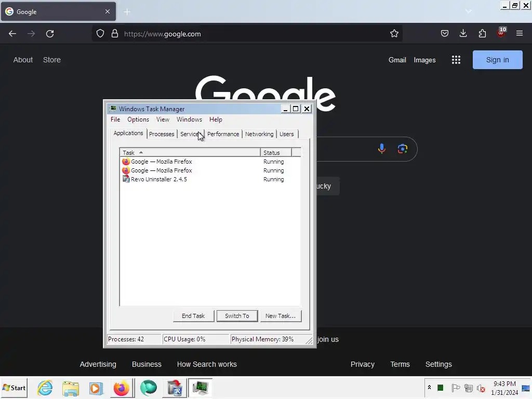Select the Applications tab
This screenshot has height=399, width=532.
click(x=128, y=133)
